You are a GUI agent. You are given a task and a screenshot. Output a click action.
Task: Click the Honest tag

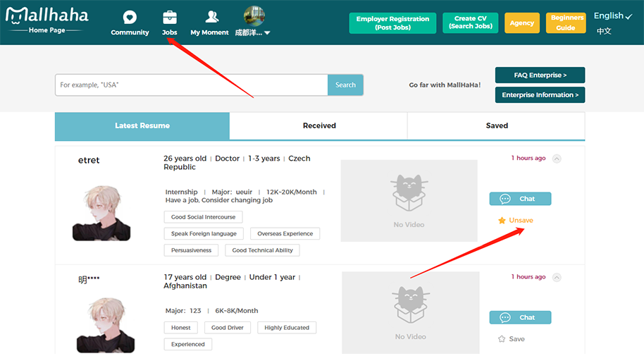180,328
